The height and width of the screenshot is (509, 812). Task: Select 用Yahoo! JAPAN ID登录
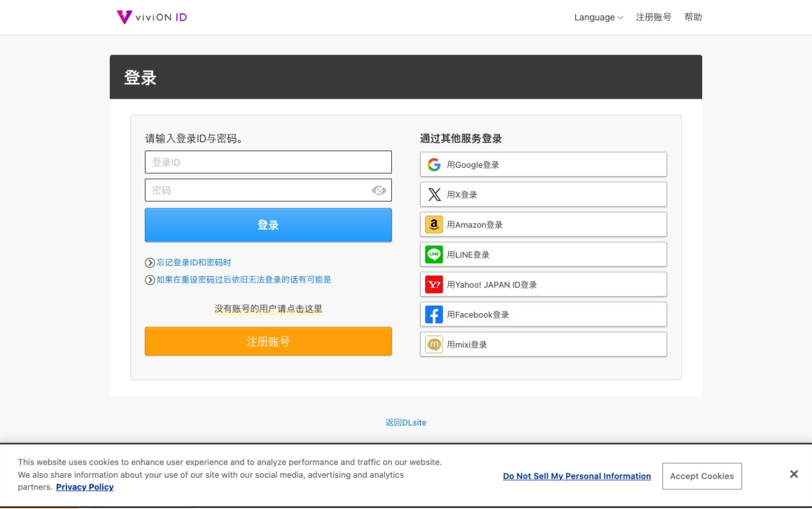click(543, 284)
